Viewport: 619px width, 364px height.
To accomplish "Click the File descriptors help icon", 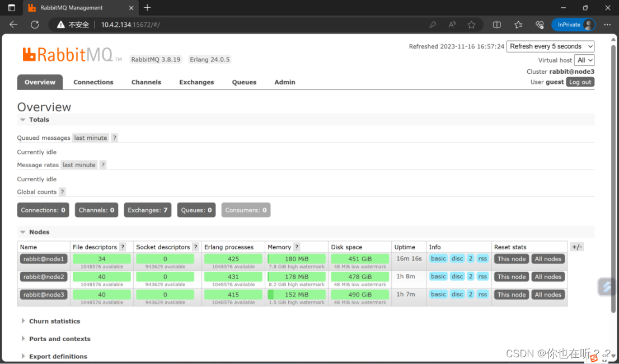I will coord(122,247).
